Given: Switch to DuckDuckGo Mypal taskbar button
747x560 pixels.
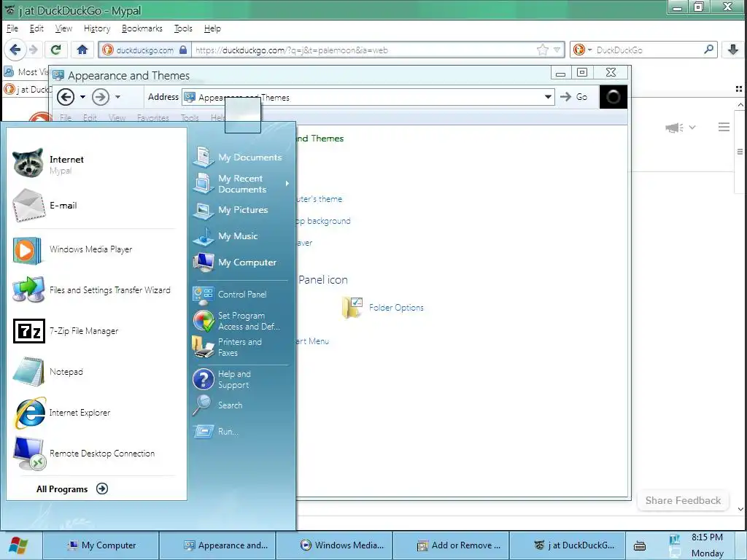Looking at the screenshot, I should click(568, 545).
